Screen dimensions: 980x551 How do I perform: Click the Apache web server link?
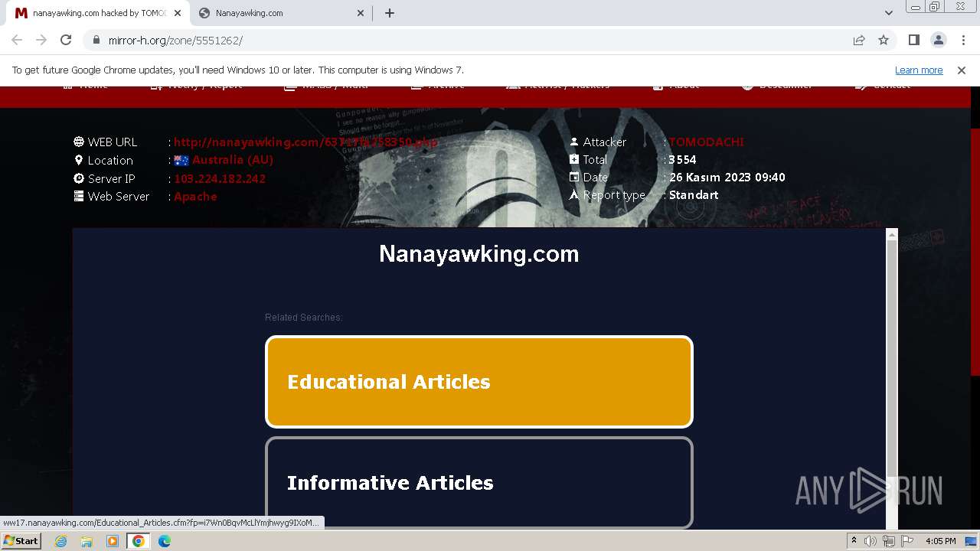pyautogui.click(x=195, y=197)
